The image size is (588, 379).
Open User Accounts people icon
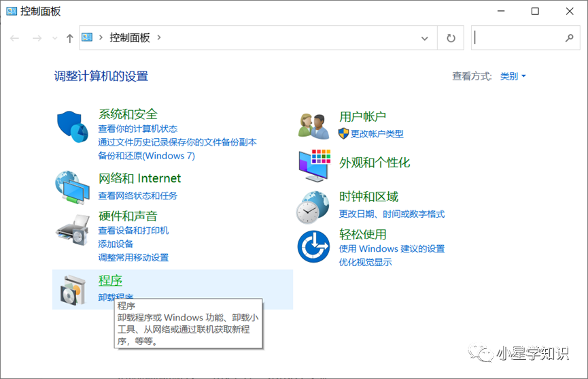(x=313, y=126)
